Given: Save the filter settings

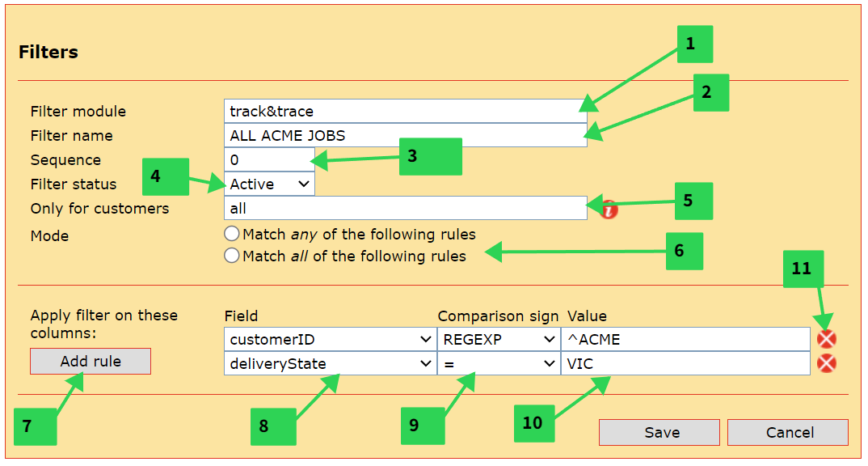Looking at the screenshot, I should tap(659, 433).
